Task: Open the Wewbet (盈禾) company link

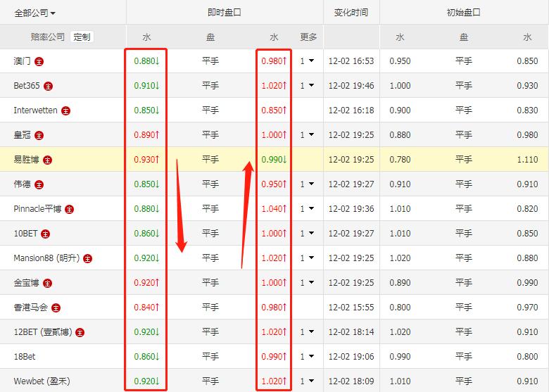Action: coord(42,381)
